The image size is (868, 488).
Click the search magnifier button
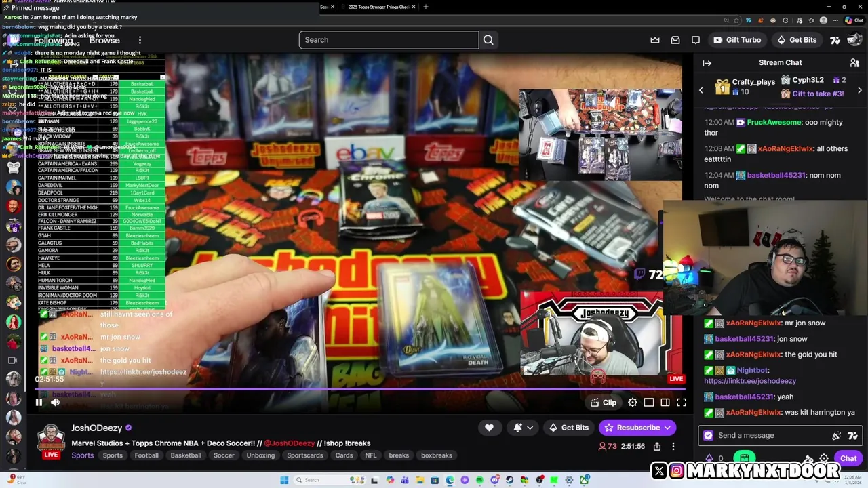coord(488,40)
